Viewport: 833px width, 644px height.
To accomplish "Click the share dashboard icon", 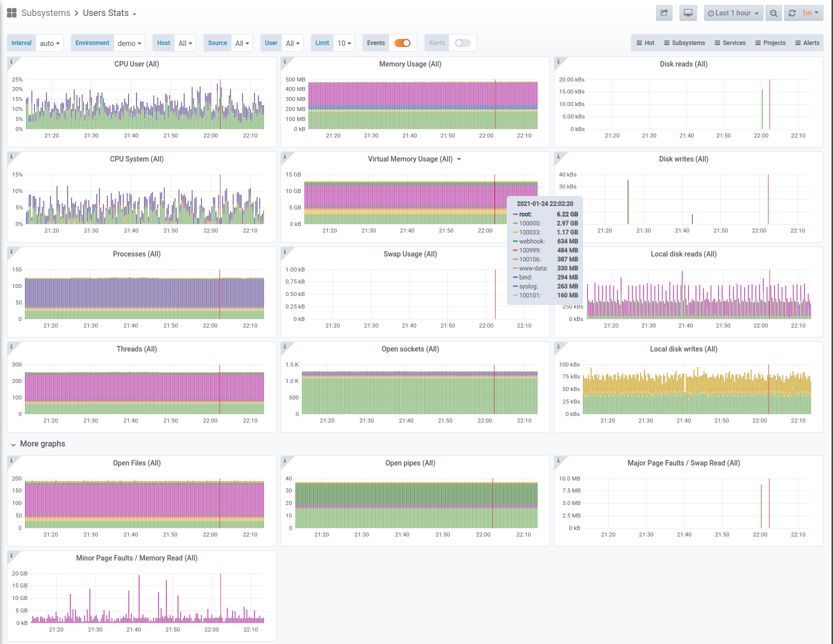I will (664, 13).
